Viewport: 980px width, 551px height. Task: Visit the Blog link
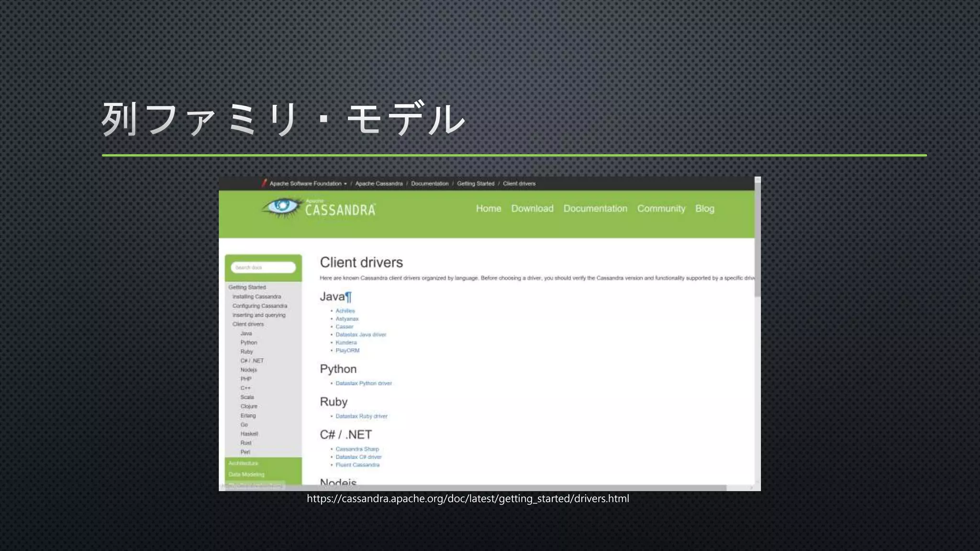click(704, 209)
